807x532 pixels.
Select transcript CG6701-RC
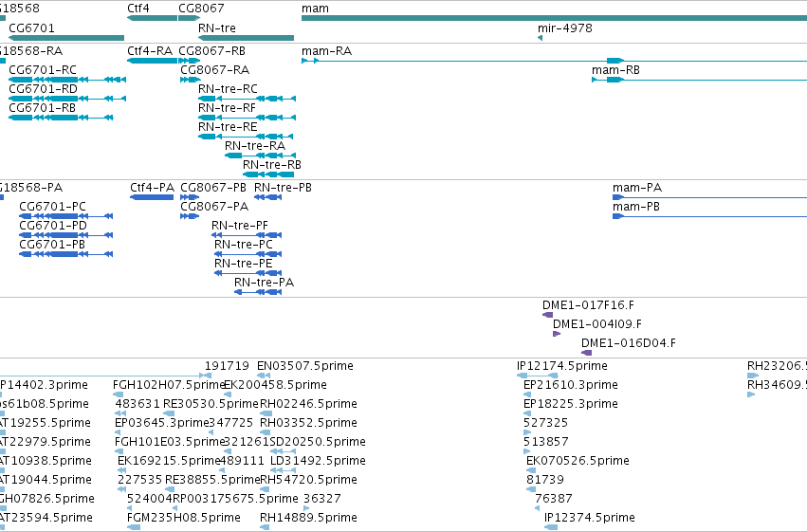[43, 69]
